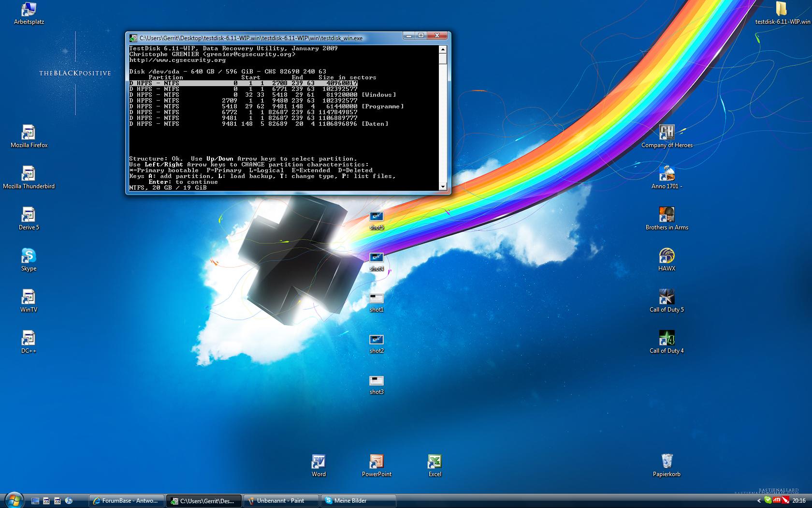Open Mozilla Thunderbird shortcut
Image resolution: width=812 pixels, height=508 pixels.
pos(29,178)
